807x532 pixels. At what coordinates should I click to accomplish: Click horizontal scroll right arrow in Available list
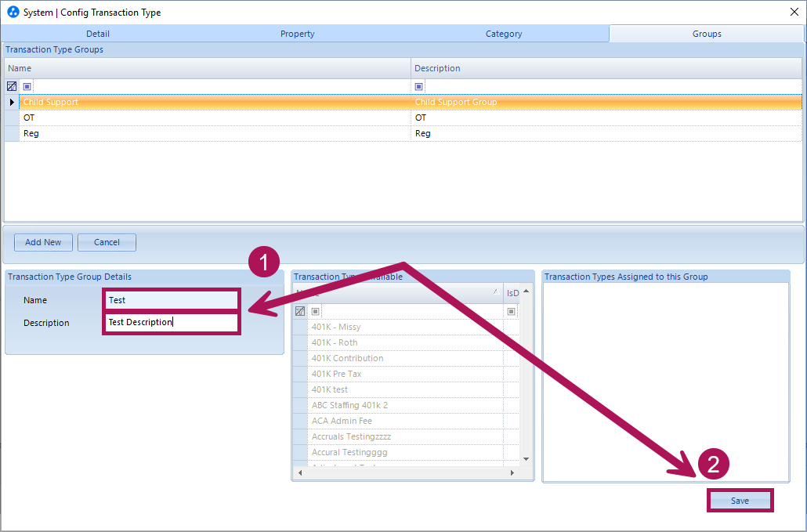click(512, 472)
